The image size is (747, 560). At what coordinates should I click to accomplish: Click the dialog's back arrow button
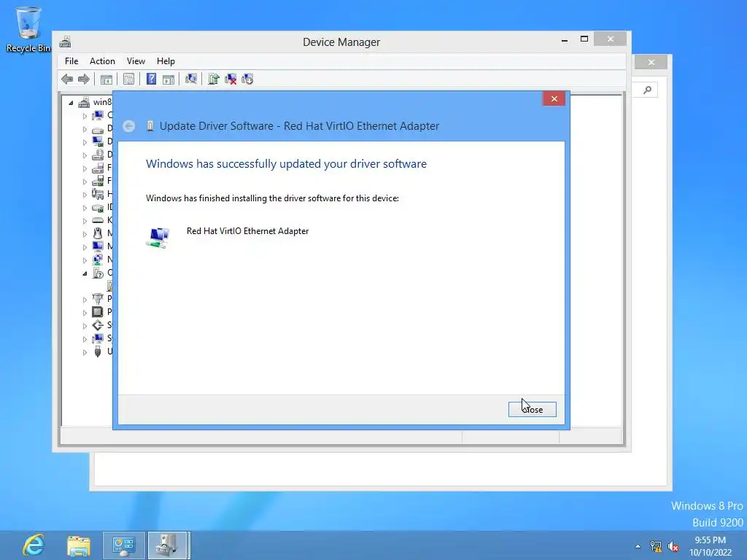(x=128, y=126)
